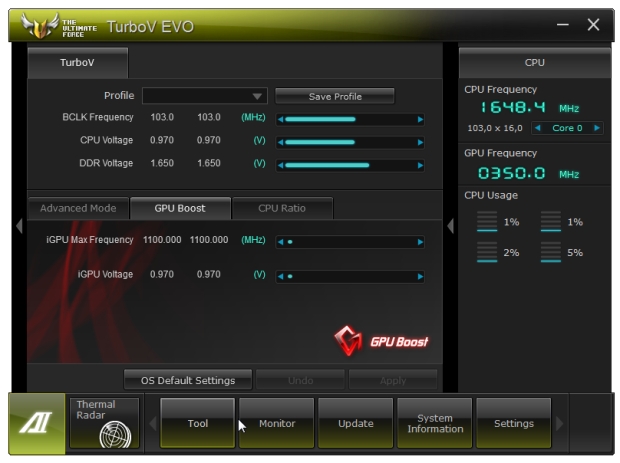Decrease BCLK Frequency with left arrow
Screen dimensions: 620x463
280,119
